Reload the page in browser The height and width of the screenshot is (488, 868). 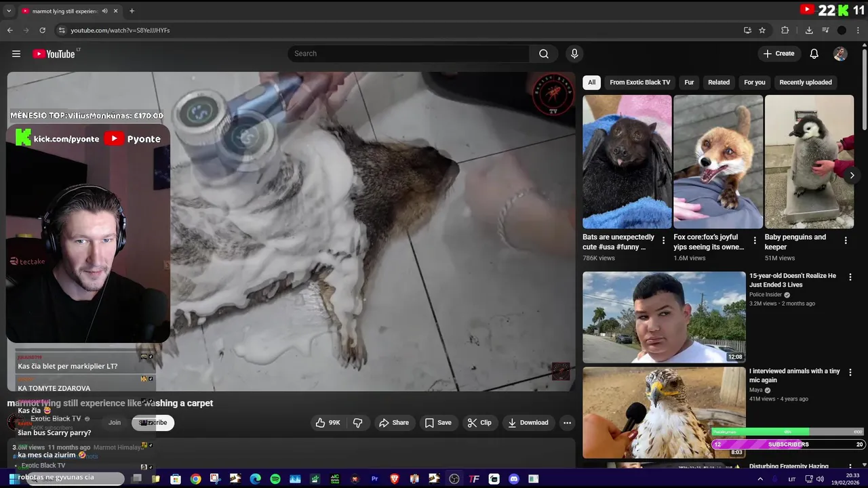point(42,30)
